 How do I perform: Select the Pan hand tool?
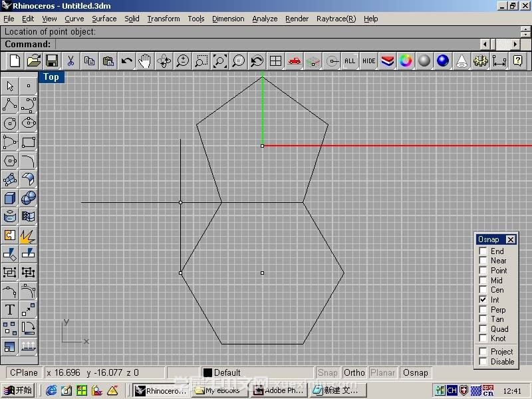(145, 61)
